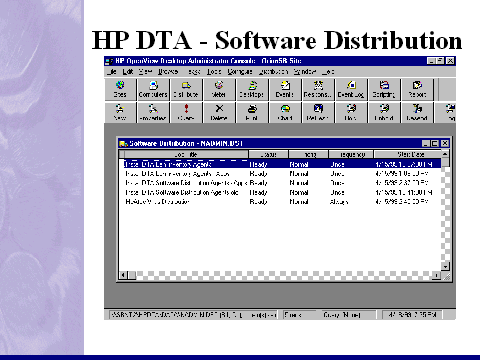This screenshot has height=360, width=480.
Task: Click the vertical scrollbar down arrow
Action: point(445,266)
